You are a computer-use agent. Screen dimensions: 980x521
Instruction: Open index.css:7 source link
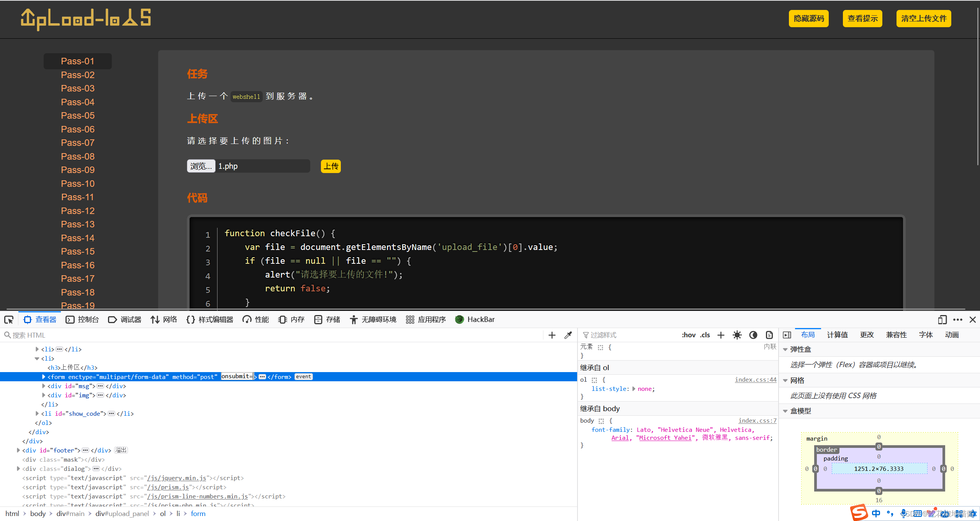(757, 421)
